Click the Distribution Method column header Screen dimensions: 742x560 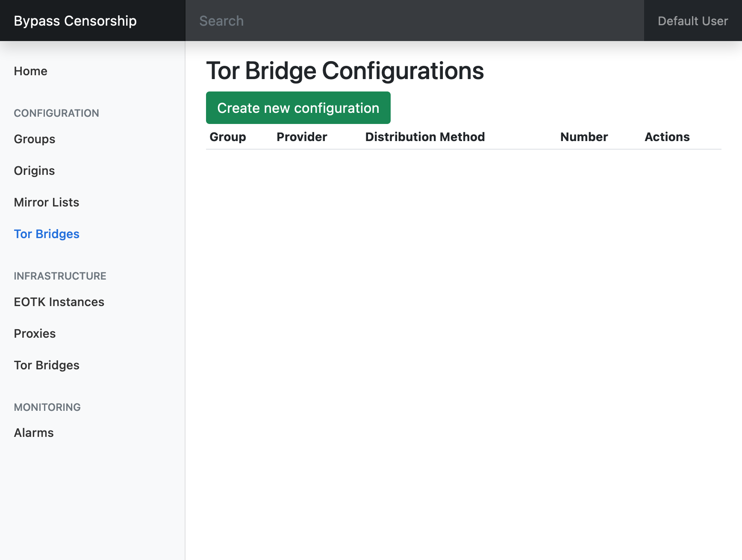pos(425,137)
